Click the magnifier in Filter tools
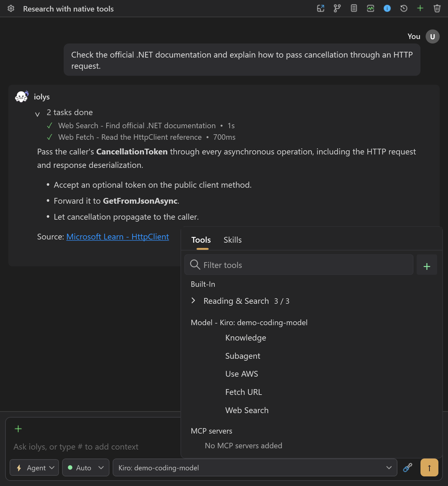448x486 pixels. tap(195, 265)
